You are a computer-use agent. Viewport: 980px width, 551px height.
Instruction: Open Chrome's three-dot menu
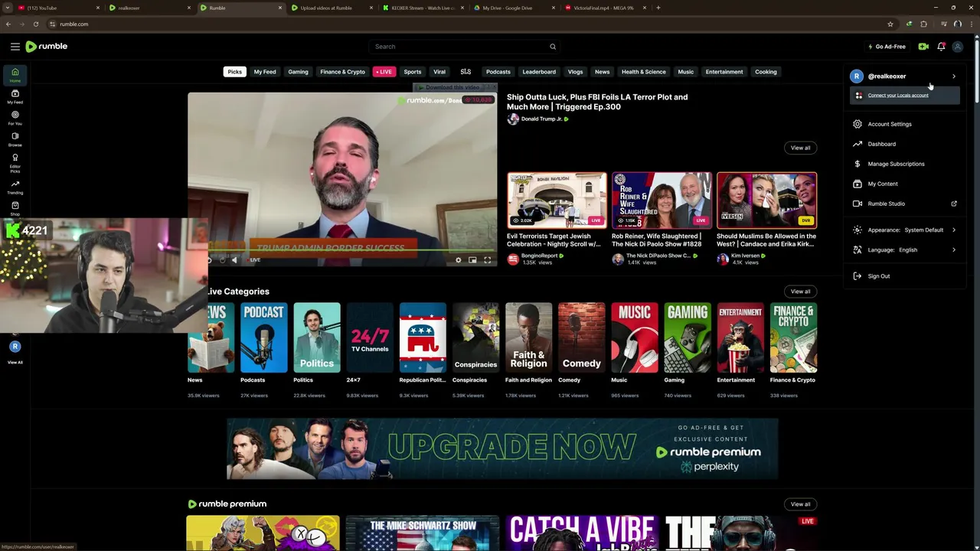[972, 24]
